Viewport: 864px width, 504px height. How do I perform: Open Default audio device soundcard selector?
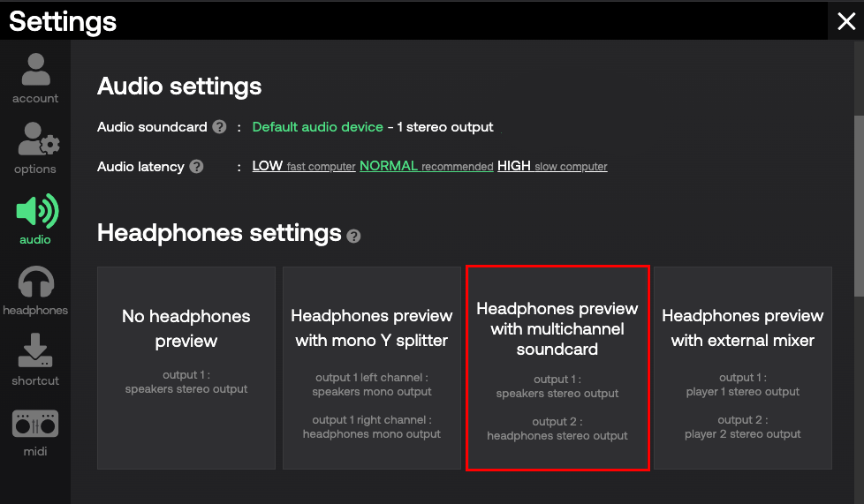tap(317, 127)
